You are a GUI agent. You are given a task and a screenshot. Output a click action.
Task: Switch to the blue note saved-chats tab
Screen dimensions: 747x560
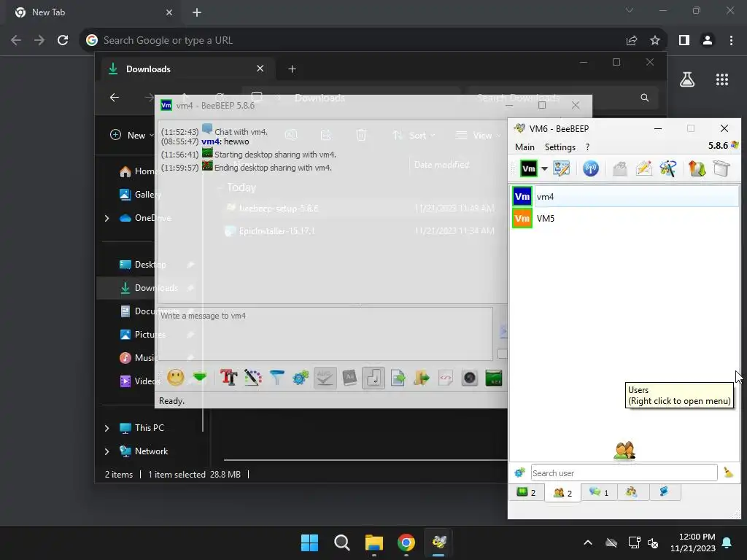tap(664, 492)
